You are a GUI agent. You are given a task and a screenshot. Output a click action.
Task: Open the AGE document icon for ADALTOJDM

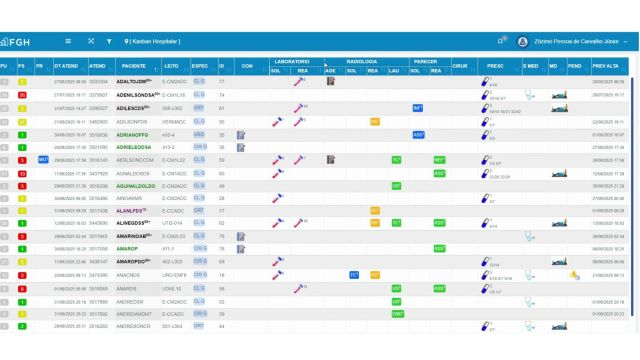coord(331,81)
